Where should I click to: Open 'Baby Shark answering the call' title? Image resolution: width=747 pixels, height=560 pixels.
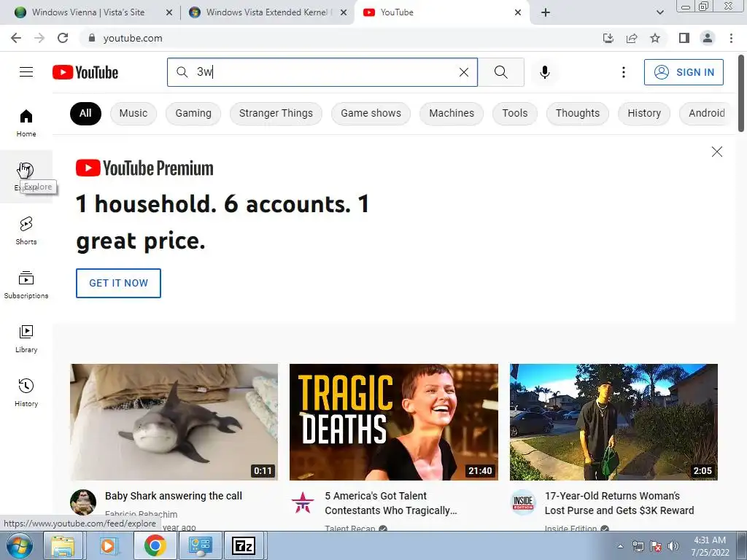pyautogui.click(x=174, y=496)
